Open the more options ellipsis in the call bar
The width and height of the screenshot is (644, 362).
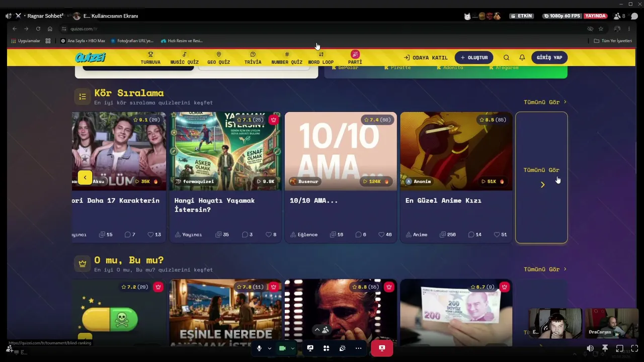(358, 348)
